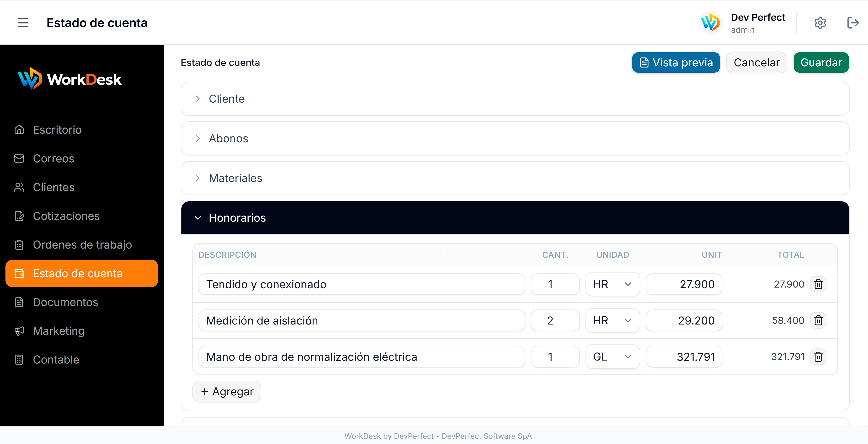Screen dimensions: 868x444
Task: Open Documentos section
Action: pos(81,302)
